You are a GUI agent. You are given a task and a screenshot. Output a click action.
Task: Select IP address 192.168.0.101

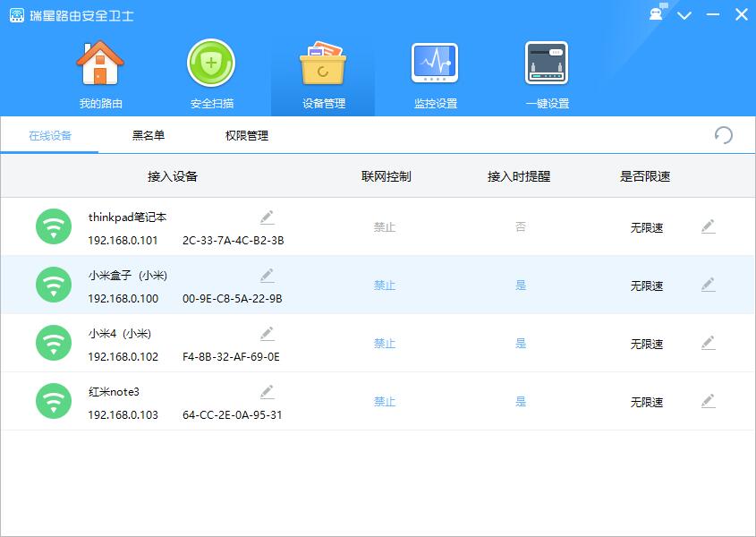(x=123, y=240)
